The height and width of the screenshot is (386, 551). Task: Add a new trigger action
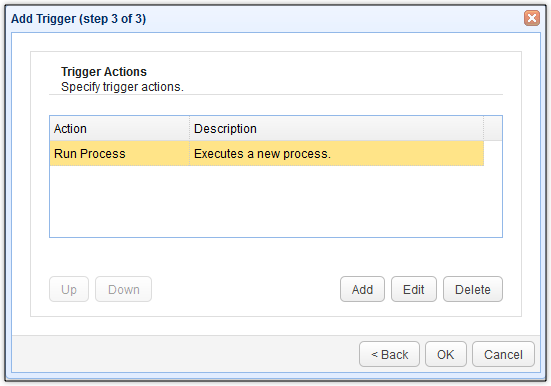tap(362, 289)
